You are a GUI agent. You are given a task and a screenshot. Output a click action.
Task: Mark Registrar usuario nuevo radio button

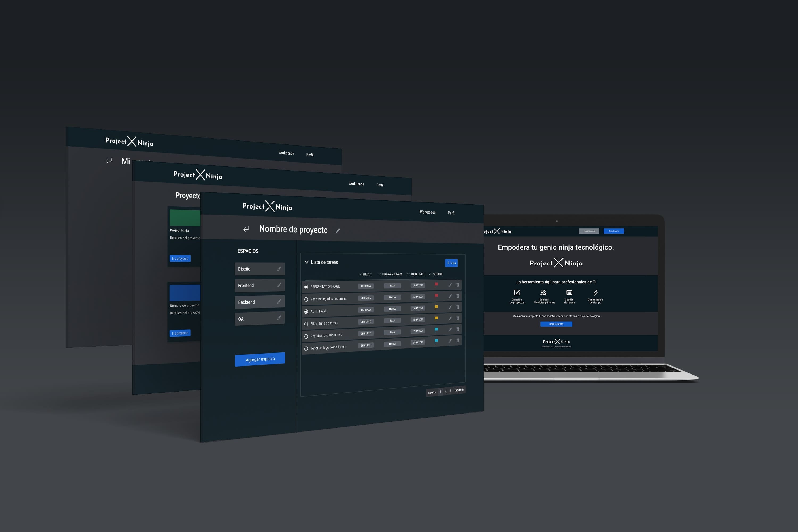(x=306, y=336)
